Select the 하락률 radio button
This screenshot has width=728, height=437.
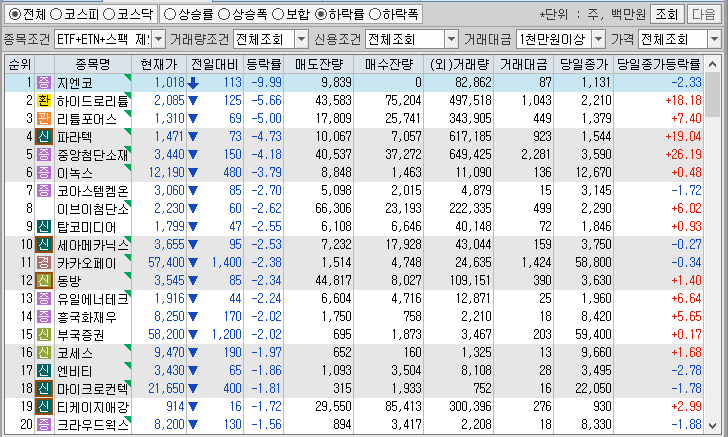coord(321,14)
